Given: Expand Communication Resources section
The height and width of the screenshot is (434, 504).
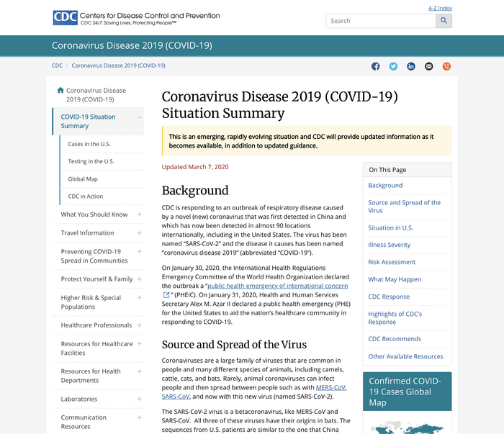Looking at the screenshot, I should coord(139,417).
